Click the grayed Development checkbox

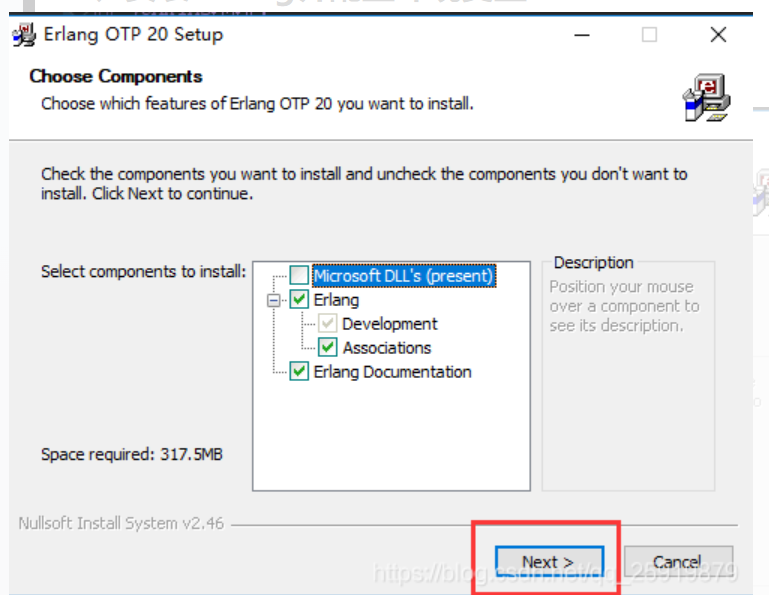(327, 323)
